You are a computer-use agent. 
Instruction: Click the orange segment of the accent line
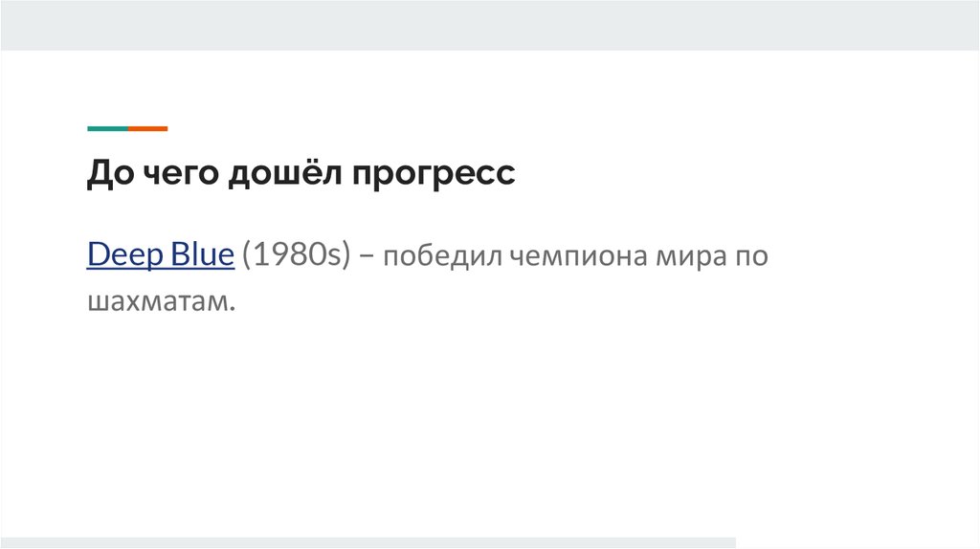[147, 128]
